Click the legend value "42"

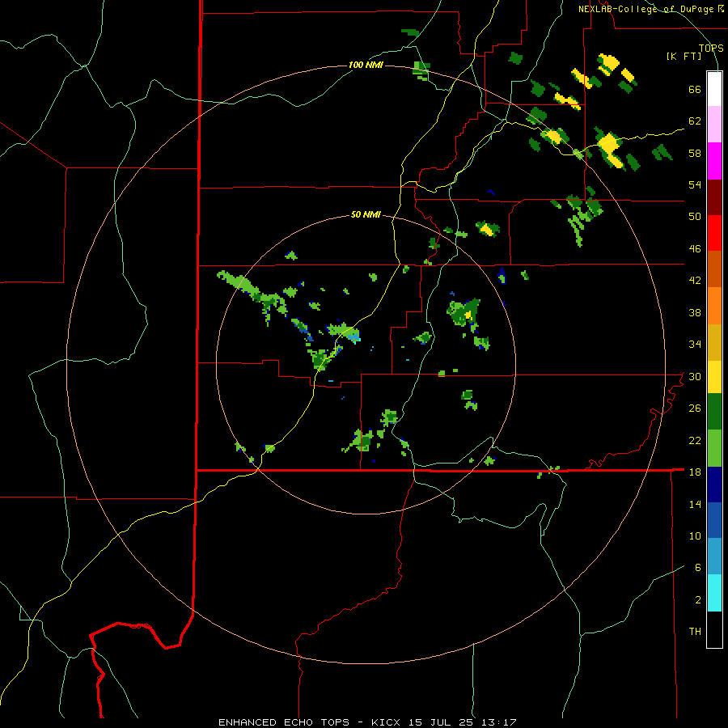pyautogui.click(x=695, y=281)
